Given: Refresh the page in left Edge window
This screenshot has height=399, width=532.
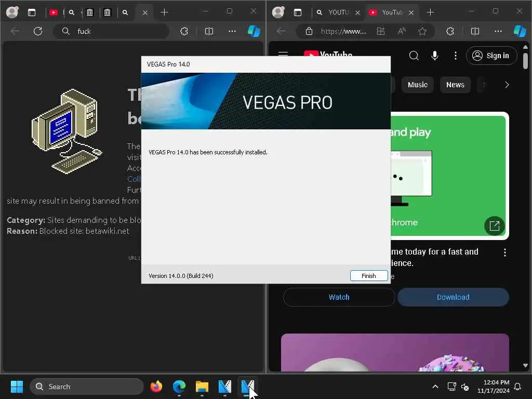Looking at the screenshot, I should pyautogui.click(x=37, y=31).
